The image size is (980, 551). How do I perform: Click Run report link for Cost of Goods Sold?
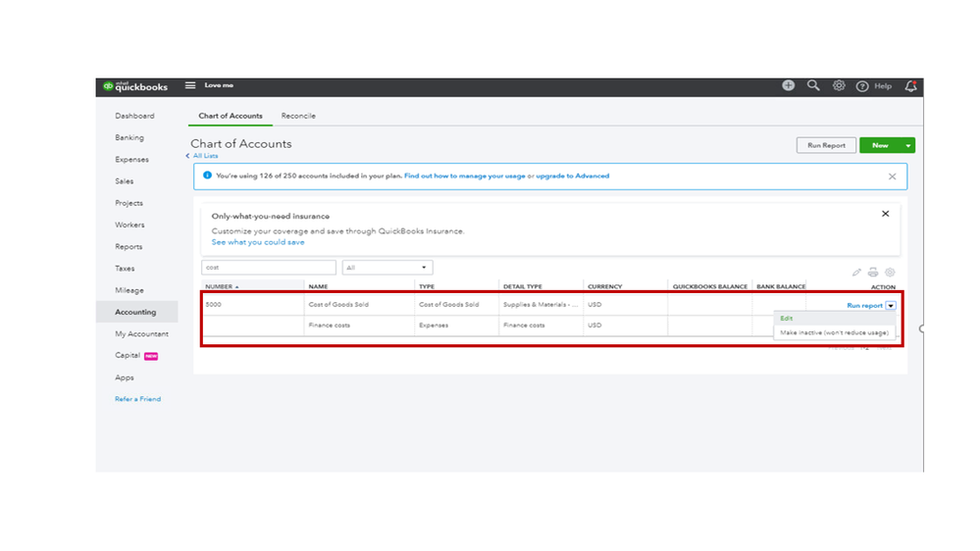pos(864,306)
